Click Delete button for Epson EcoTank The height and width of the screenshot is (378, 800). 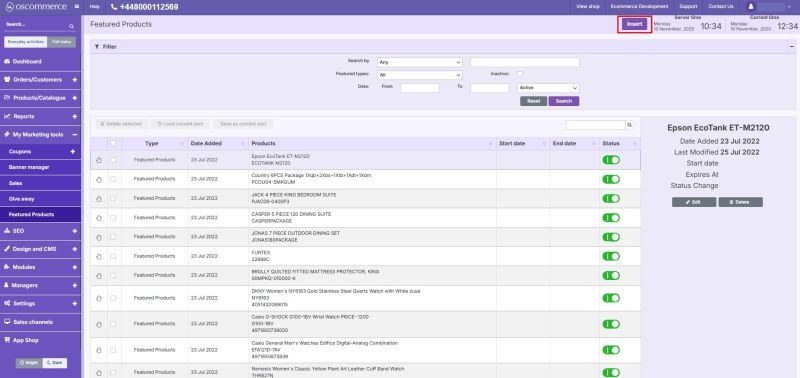(x=740, y=203)
